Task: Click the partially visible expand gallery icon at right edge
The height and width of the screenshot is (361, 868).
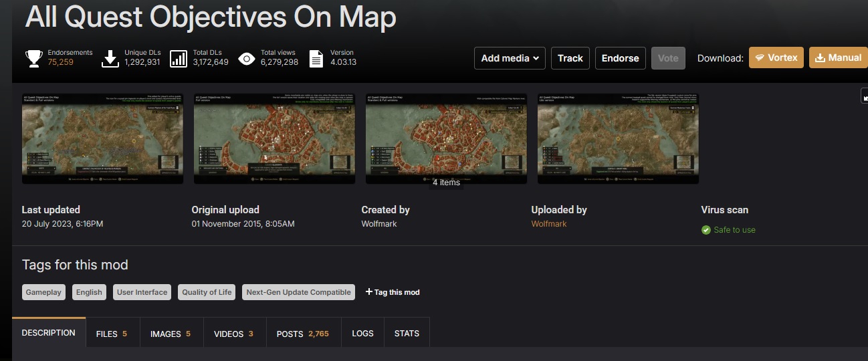Action: point(865,96)
